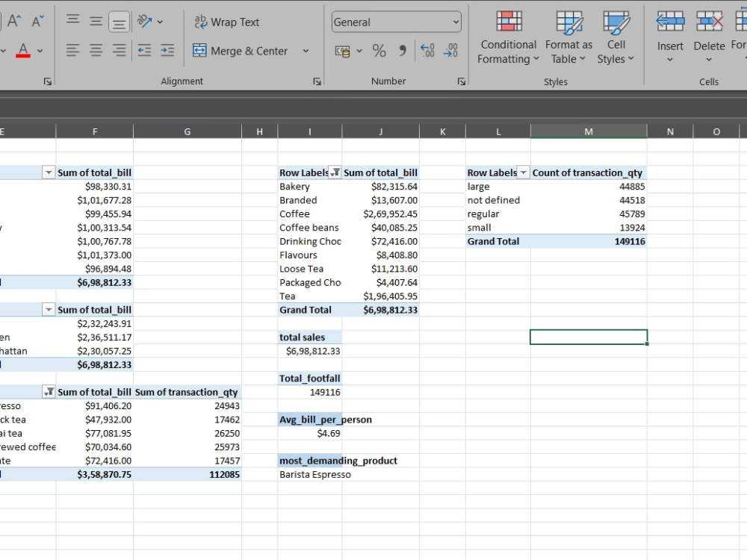Apply red Font Color
This screenshot has width=747, height=560.
(x=23, y=51)
